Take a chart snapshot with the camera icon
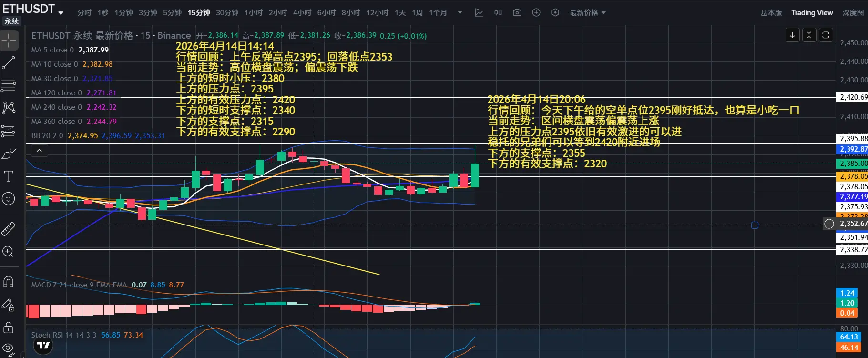 coord(517,13)
